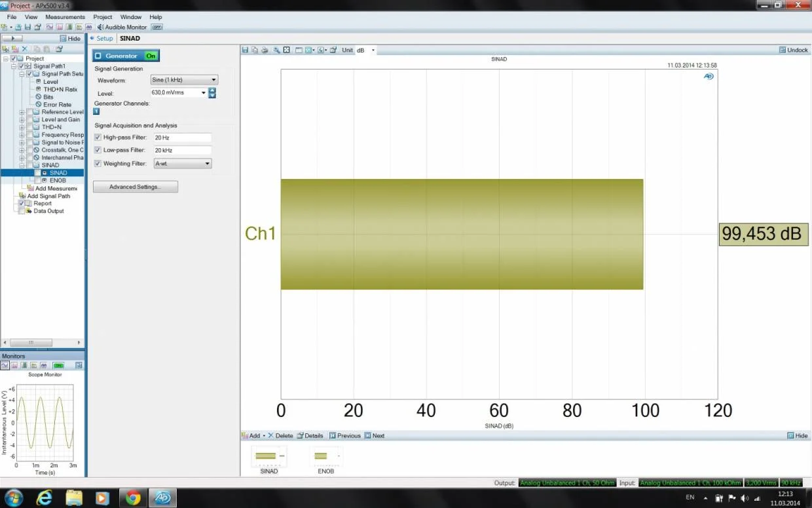Open the File menu
Image resolution: width=812 pixels, height=508 pixels.
[12, 17]
